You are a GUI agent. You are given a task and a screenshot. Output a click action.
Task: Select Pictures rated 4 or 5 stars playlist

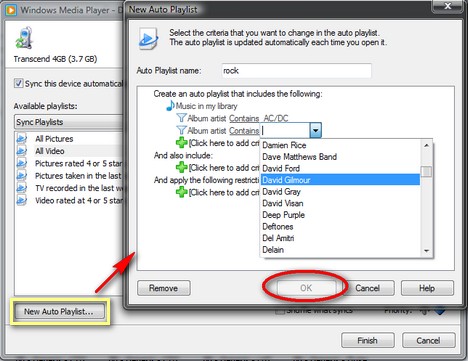coord(69,163)
